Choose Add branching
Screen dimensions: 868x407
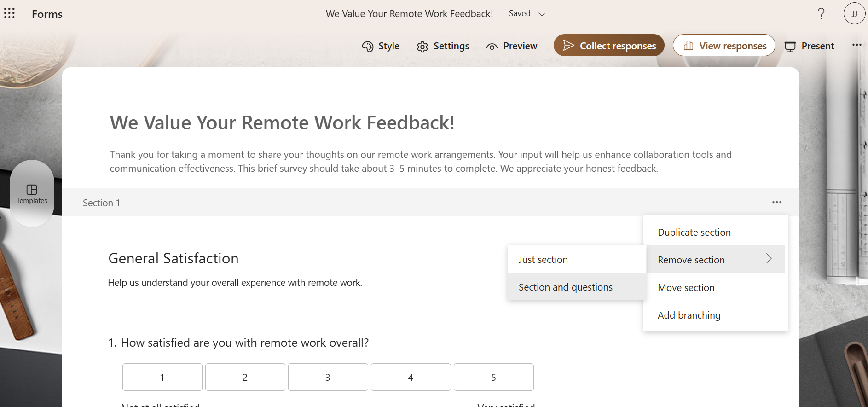coord(715,315)
